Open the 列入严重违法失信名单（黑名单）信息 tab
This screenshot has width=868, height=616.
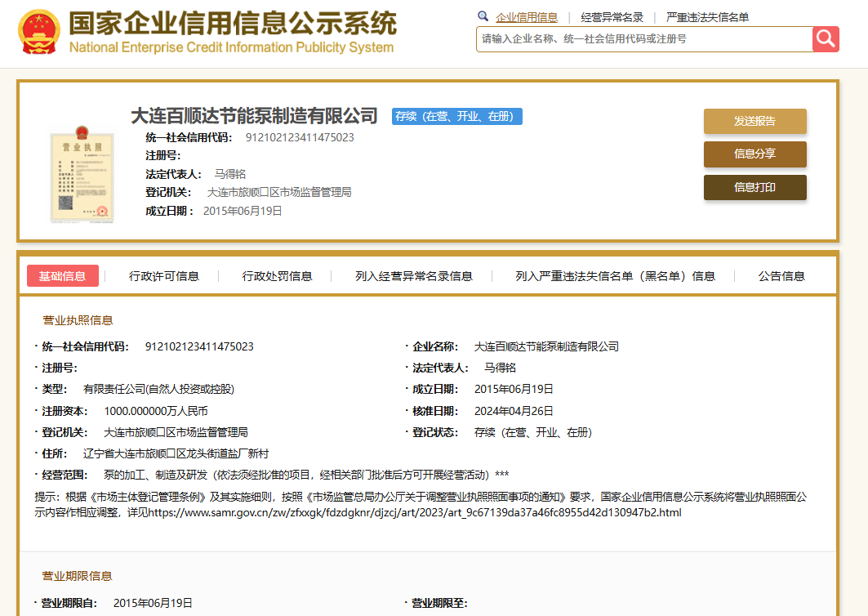pyautogui.click(x=615, y=276)
